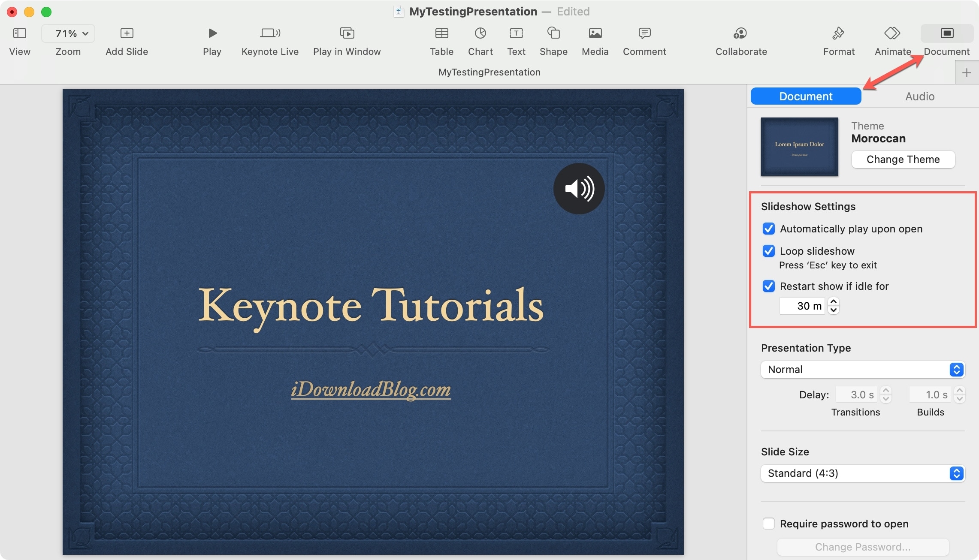The width and height of the screenshot is (979, 560).
Task: Open the Zoom percentage dropdown
Action: point(68,33)
